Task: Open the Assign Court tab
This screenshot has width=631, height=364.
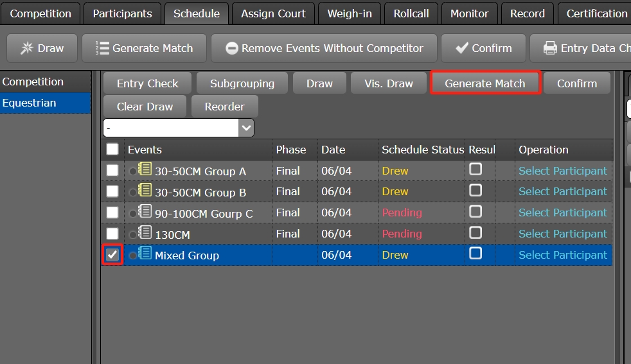Action: point(273,13)
